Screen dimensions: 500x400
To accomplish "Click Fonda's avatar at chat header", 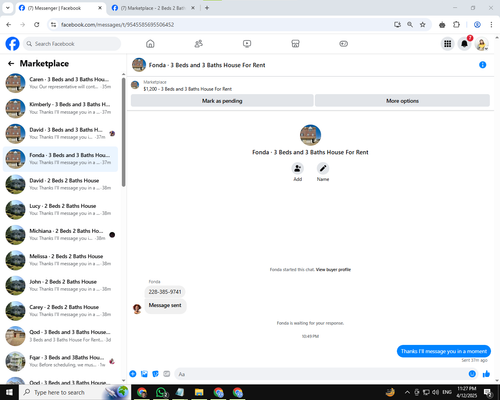I will pyautogui.click(x=139, y=65).
